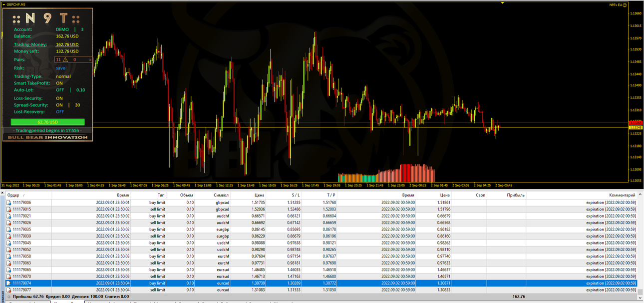This screenshot has height=303, width=644.
Task: Click the order icon for 111179052
Action: (x=8, y=249)
